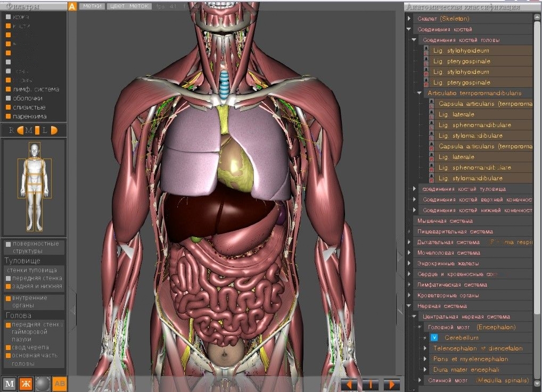Open the метки tab
The width and height of the screenshot is (542, 392).
[x=92, y=6]
